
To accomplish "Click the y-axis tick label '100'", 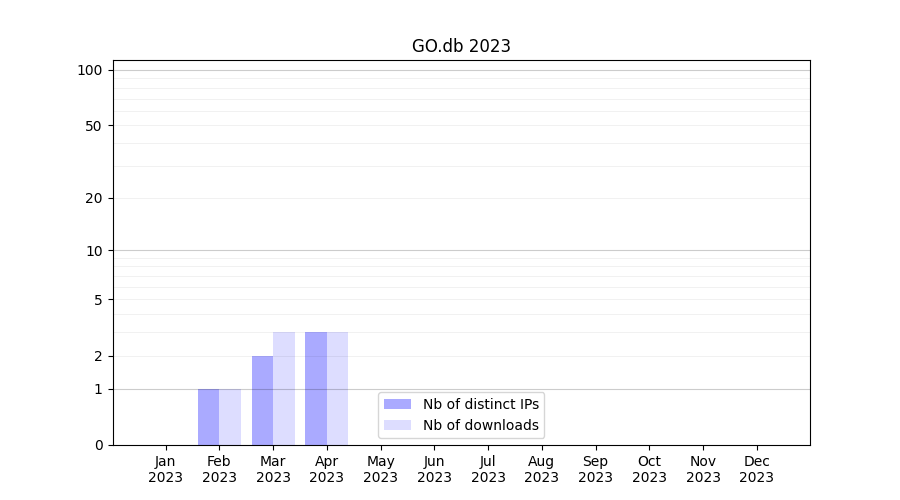I will click(90, 70).
